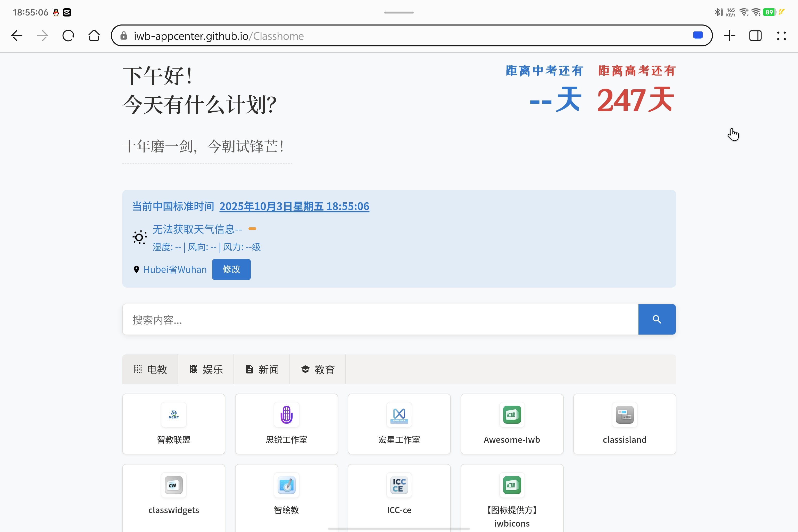Open the classisland app tile
This screenshot has height=532, width=798.
(x=624, y=424)
